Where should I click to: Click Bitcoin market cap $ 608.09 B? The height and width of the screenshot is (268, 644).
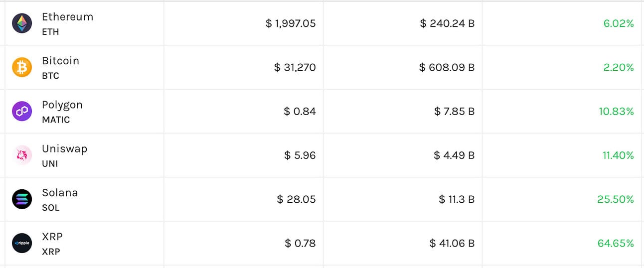(447, 67)
